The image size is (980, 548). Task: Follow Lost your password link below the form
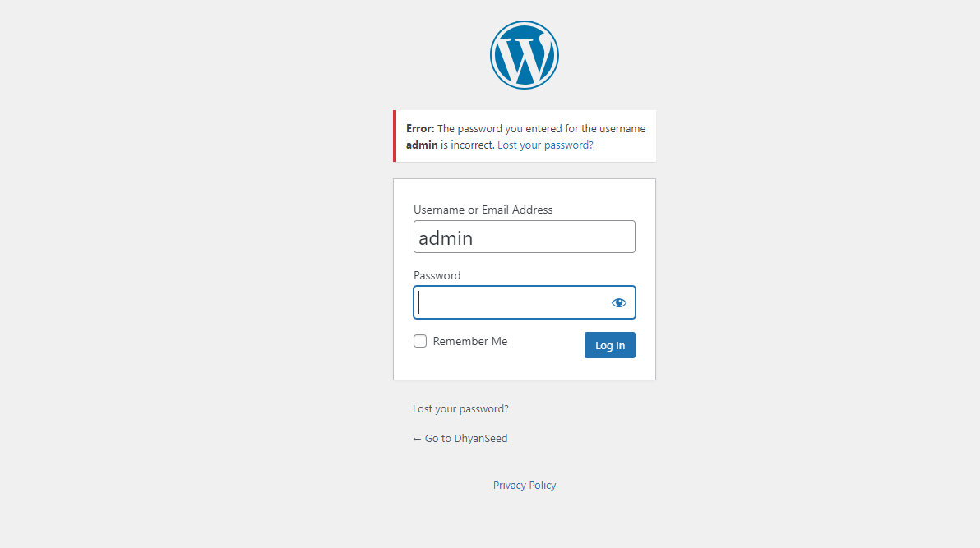click(460, 408)
